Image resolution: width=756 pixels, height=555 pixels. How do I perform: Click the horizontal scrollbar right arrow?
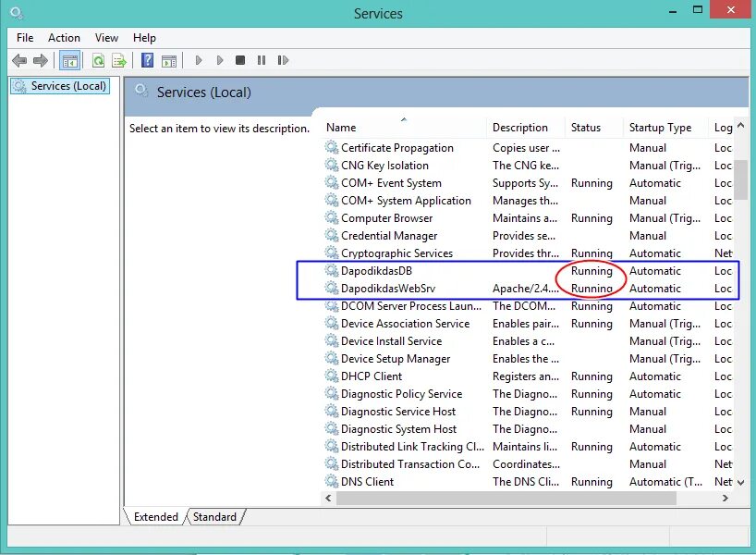726,498
